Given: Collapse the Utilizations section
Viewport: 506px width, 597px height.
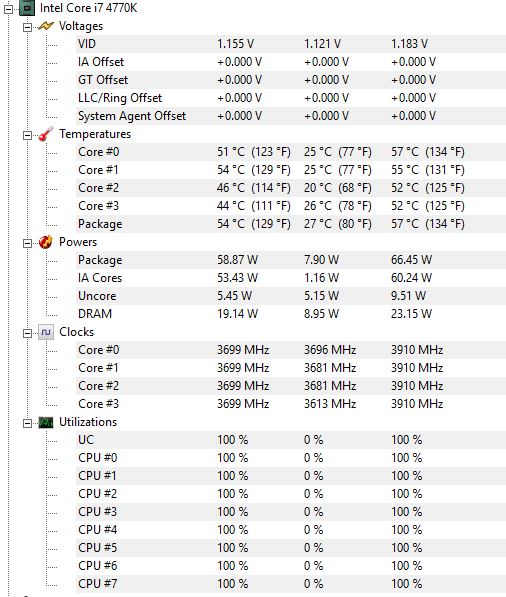Looking at the screenshot, I should tap(27, 423).
